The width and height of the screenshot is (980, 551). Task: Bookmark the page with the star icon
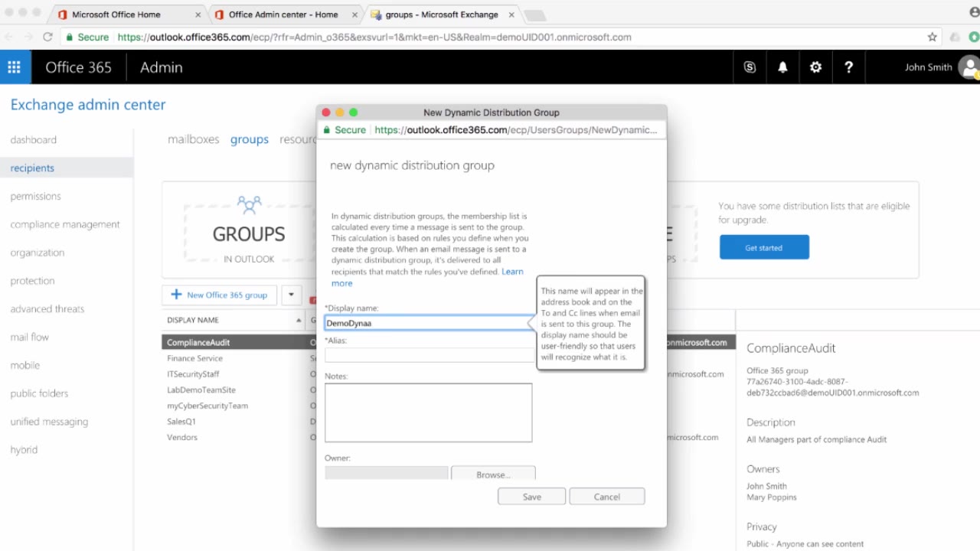[932, 37]
